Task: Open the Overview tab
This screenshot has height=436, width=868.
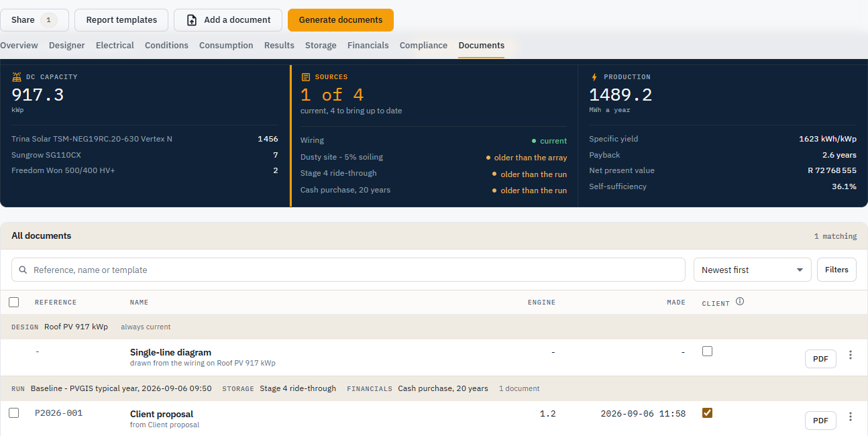Action: pos(19,46)
